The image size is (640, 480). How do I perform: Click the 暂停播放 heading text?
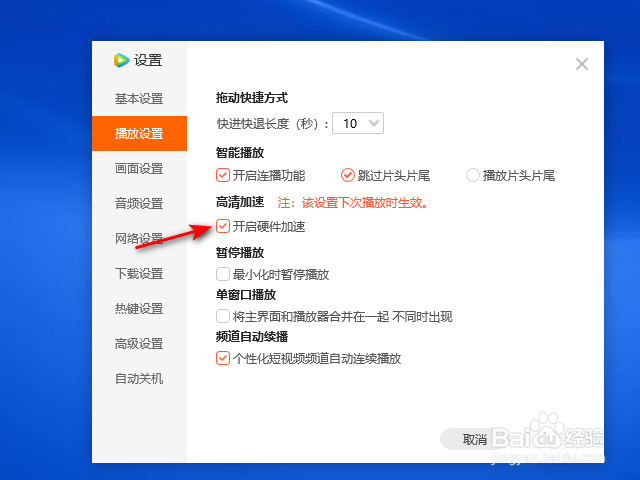240,253
